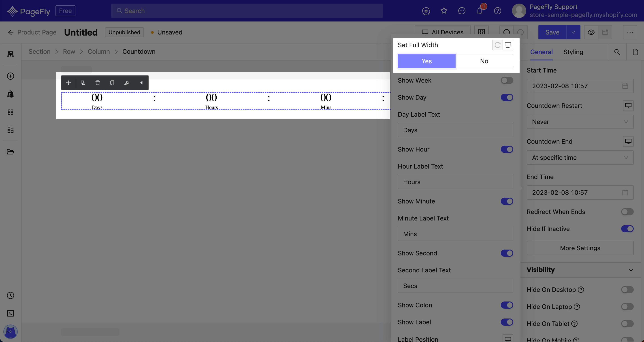Open the more options ellipsis menu

coord(630,32)
